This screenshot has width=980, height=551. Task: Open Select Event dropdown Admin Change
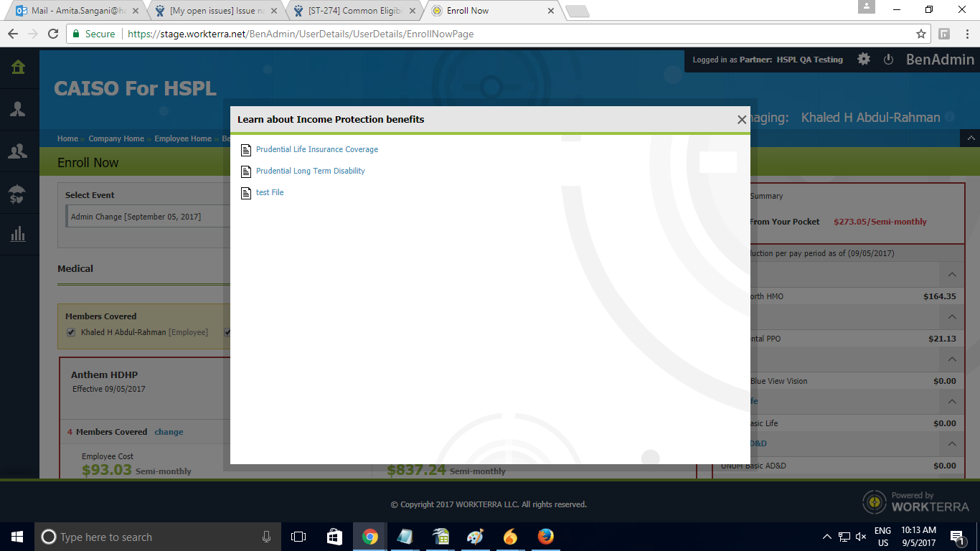point(148,217)
